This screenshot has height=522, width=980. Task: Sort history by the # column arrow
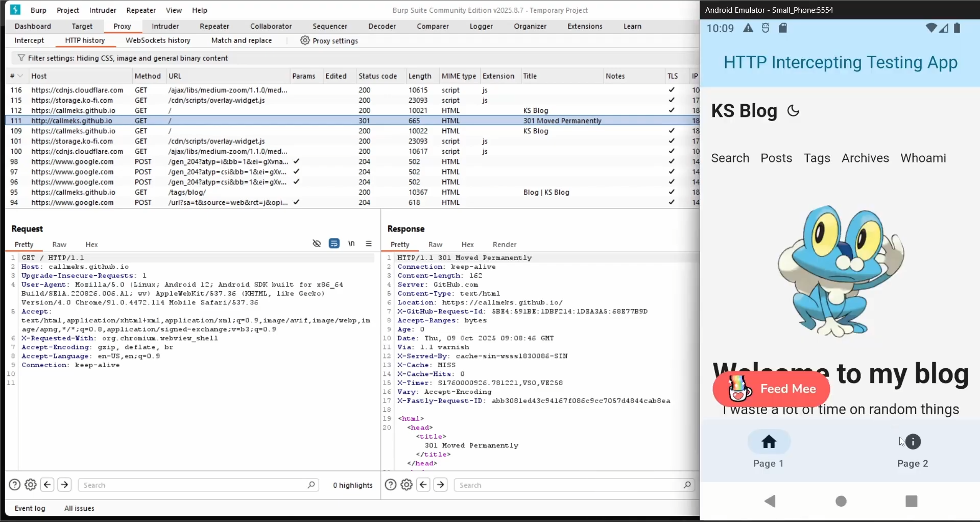[x=20, y=76]
